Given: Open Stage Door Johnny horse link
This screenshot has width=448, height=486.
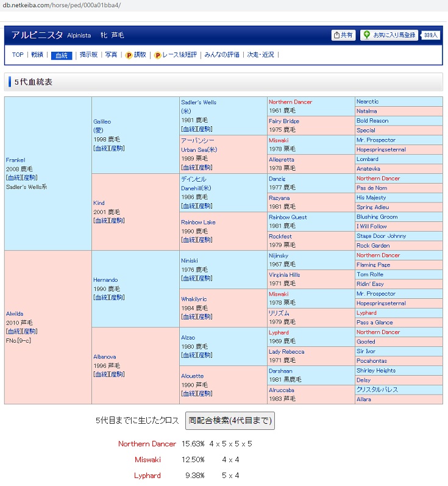Looking at the screenshot, I should tap(381, 236).
